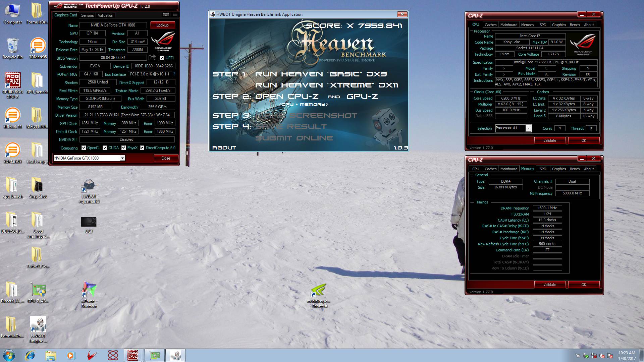
Task: Toggle the DirectCompute 5.0 checkbox
Action: [142, 148]
